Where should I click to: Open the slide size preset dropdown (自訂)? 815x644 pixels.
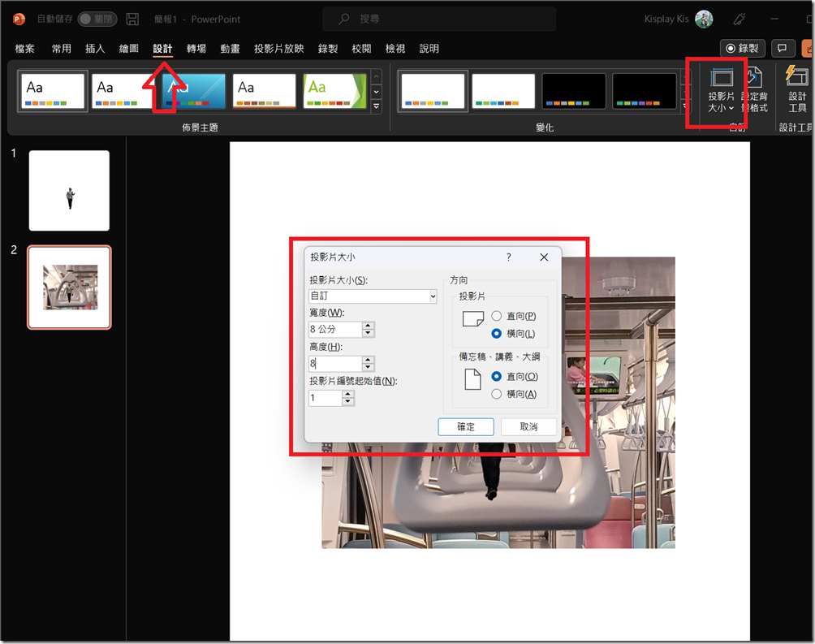373,296
